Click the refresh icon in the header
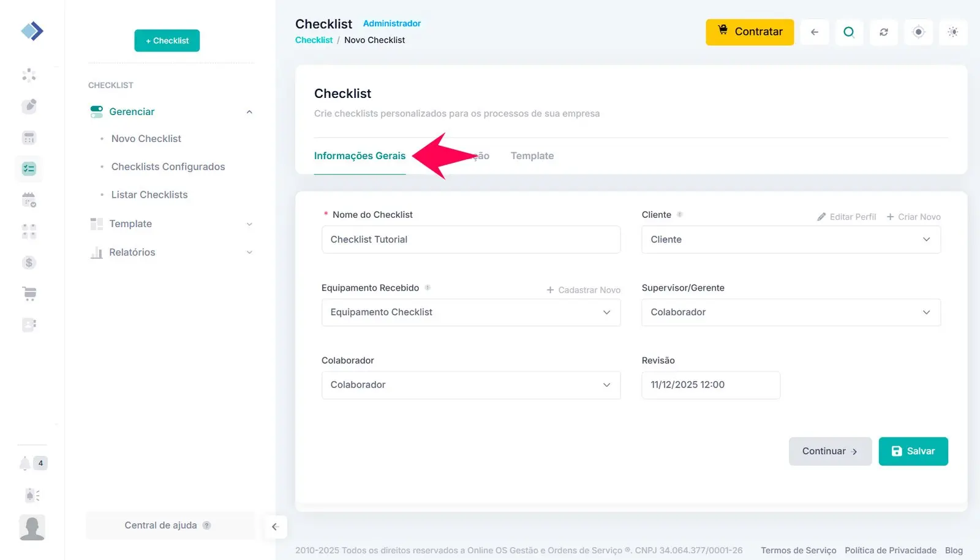980x560 pixels. pos(883,32)
